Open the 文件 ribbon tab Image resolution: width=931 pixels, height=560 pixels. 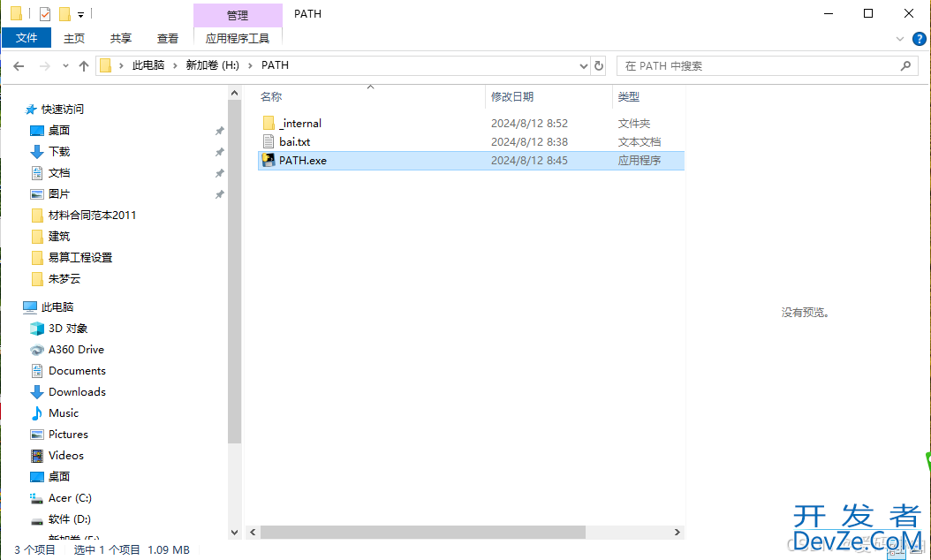(x=26, y=38)
